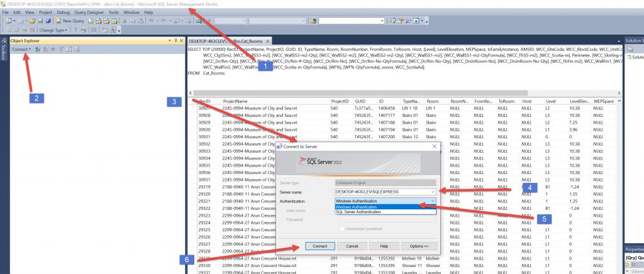Expand the Change Type dropdown

(x=53, y=30)
